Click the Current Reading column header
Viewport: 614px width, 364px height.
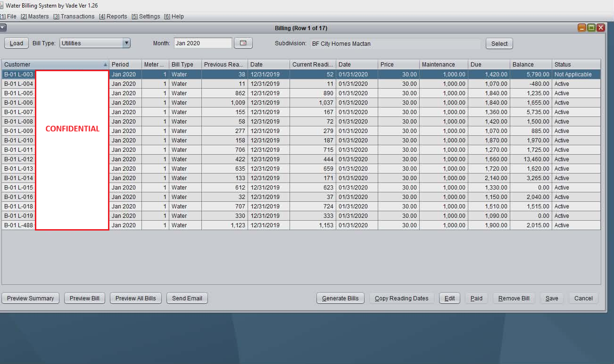(313, 65)
